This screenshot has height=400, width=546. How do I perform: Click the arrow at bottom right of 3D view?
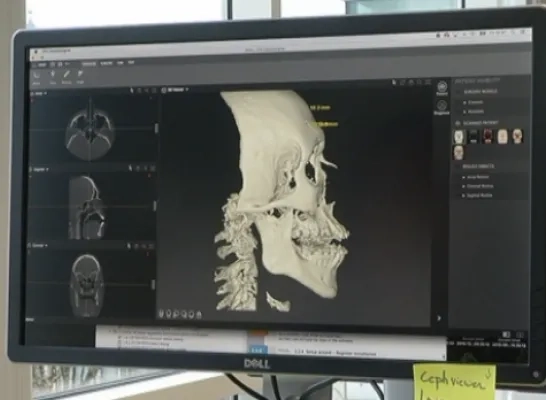tap(439, 318)
